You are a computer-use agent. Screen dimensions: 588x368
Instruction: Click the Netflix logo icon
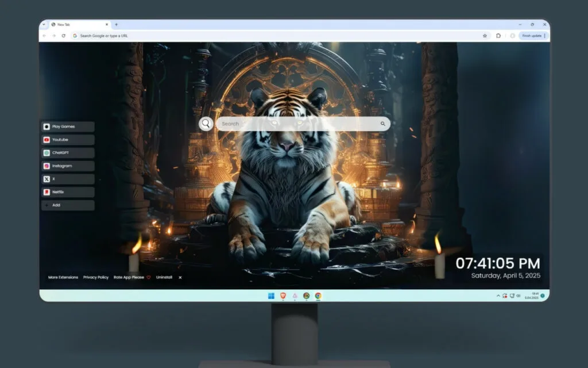pos(47,192)
